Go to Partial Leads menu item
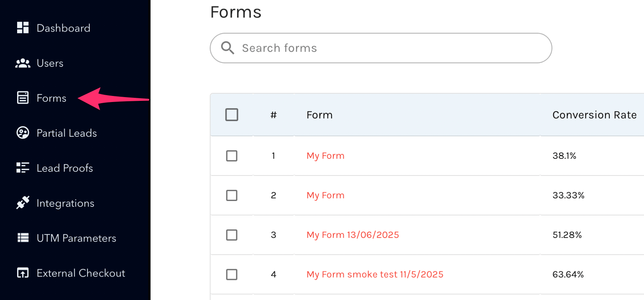 pyautogui.click(x=67, y=133)
